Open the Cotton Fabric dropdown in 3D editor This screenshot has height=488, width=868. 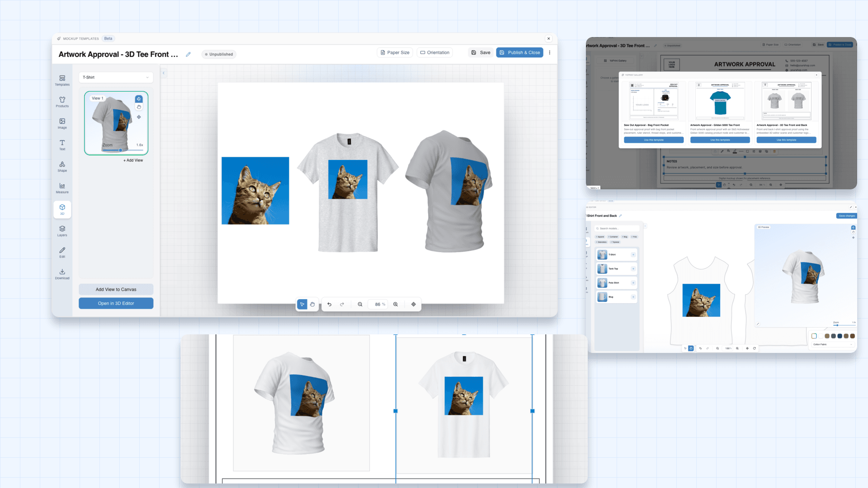pyautogui.click(x=832, y=344)
